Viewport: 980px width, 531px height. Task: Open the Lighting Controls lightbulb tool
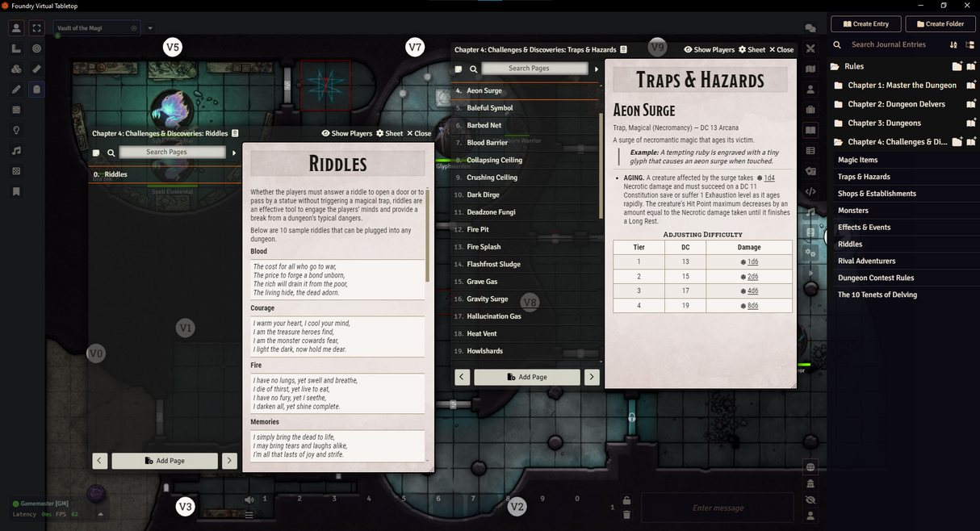coord(16,132)
